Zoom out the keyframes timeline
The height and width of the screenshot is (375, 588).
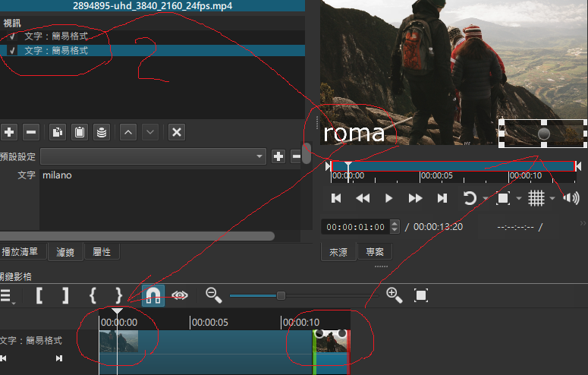pyautogui.click(x=213, y=295)
